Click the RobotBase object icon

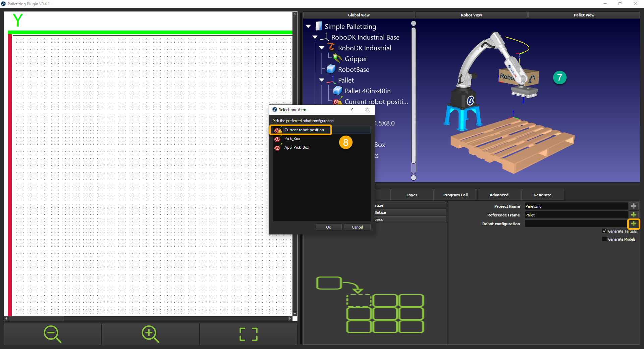click(331, 69)
